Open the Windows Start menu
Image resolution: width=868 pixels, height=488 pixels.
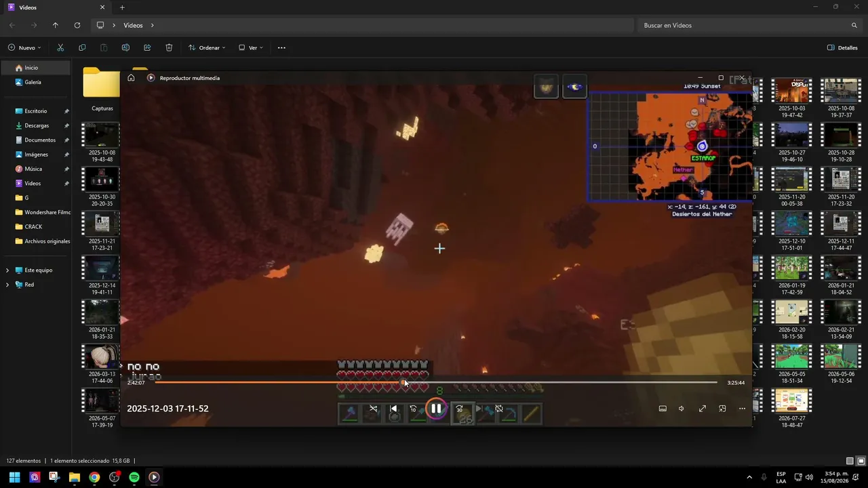click(14, 477)
